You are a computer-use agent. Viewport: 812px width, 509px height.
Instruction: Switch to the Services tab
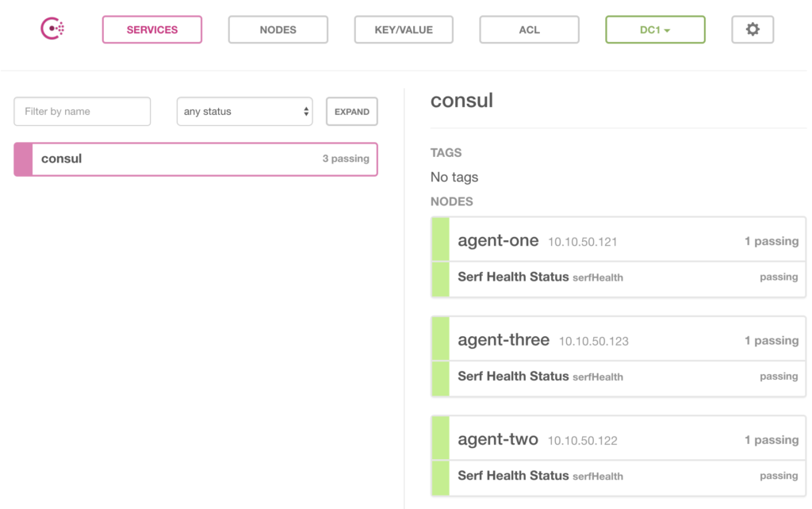152,30
